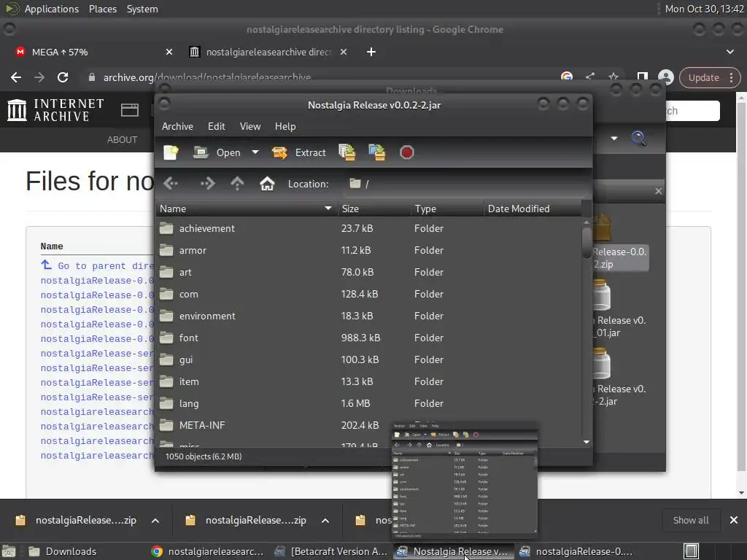747x560 pixels.
Task: Go back in archive location history
Action: tap(171, 183)
